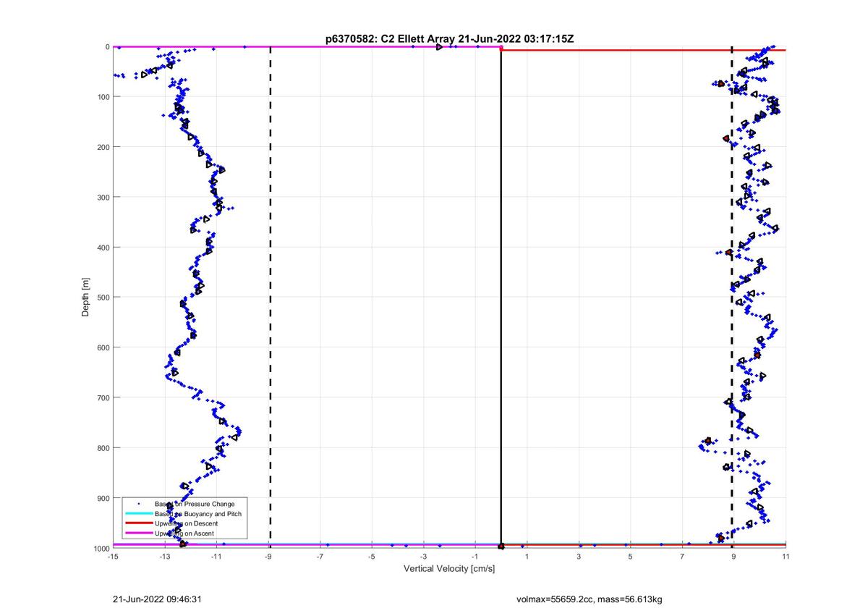Pick the cyan line sample in legend

[137, 514]
